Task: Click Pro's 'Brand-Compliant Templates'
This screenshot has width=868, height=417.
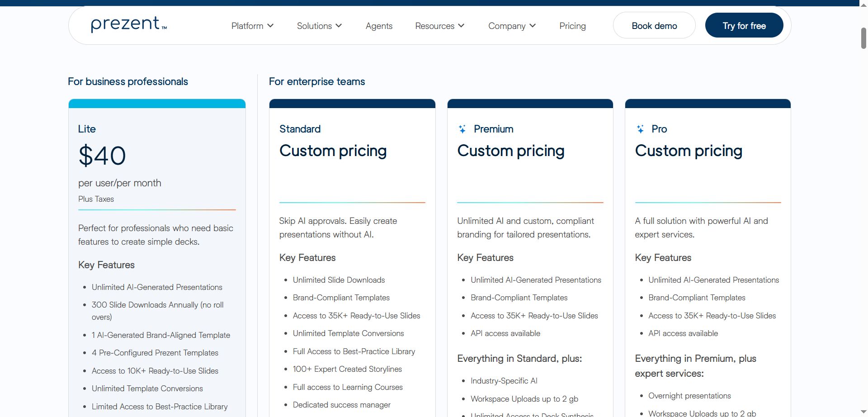Action: pyautogui.click(x=697, y=298)
